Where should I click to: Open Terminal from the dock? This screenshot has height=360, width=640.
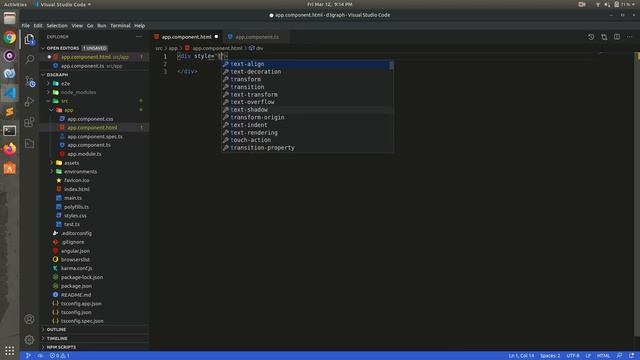click(10, 131)
